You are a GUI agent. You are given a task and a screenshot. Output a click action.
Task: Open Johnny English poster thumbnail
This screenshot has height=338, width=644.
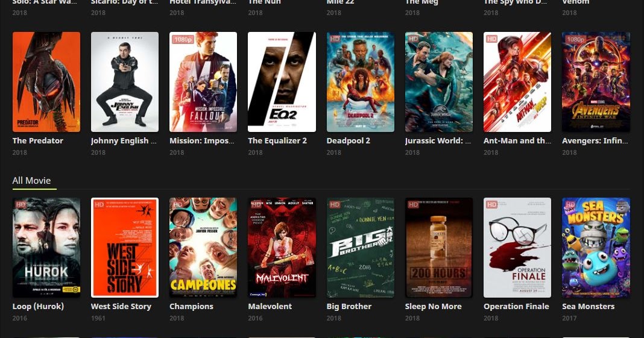[x=125, y=82]
